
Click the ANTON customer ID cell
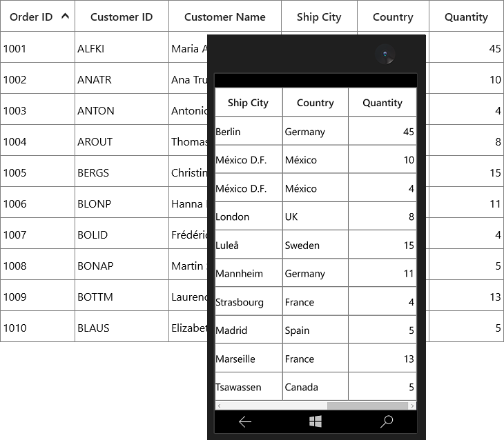pyautogui.click(x=122, y=109)
